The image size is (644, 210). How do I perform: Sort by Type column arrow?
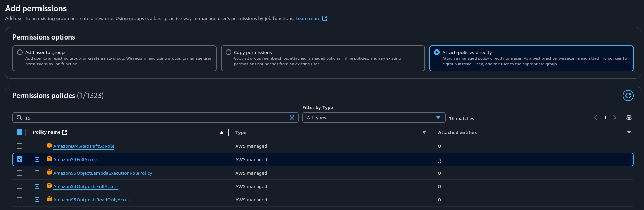point(424,132)
